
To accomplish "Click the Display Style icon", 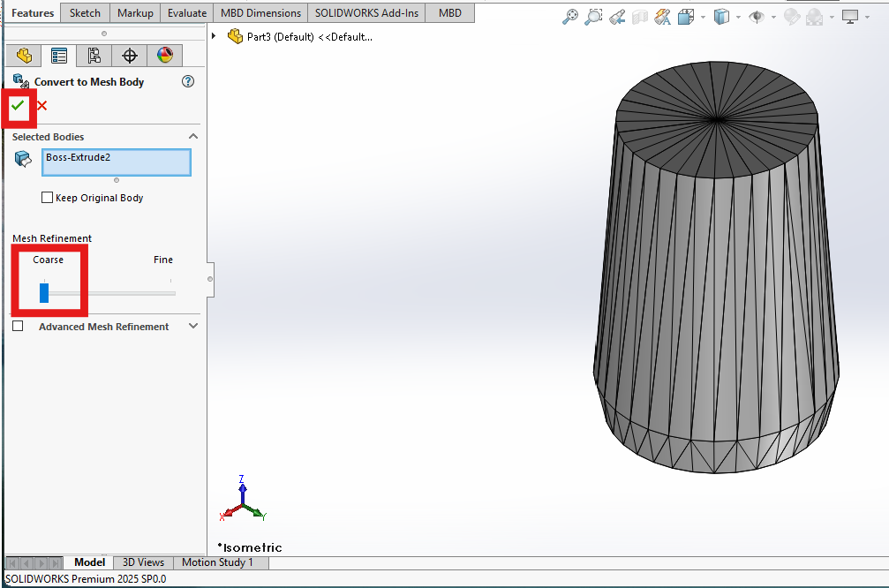I will tap(721, 17).
